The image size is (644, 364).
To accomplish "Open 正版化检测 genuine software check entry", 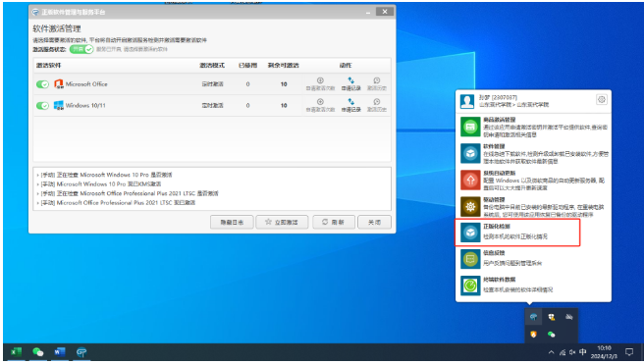I will [x=517, y=233].
